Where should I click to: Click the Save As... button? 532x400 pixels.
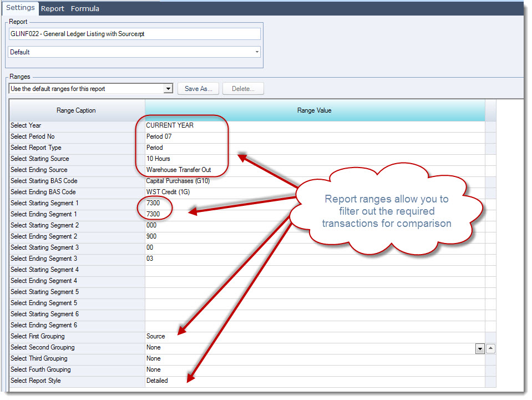click(199, 89)
